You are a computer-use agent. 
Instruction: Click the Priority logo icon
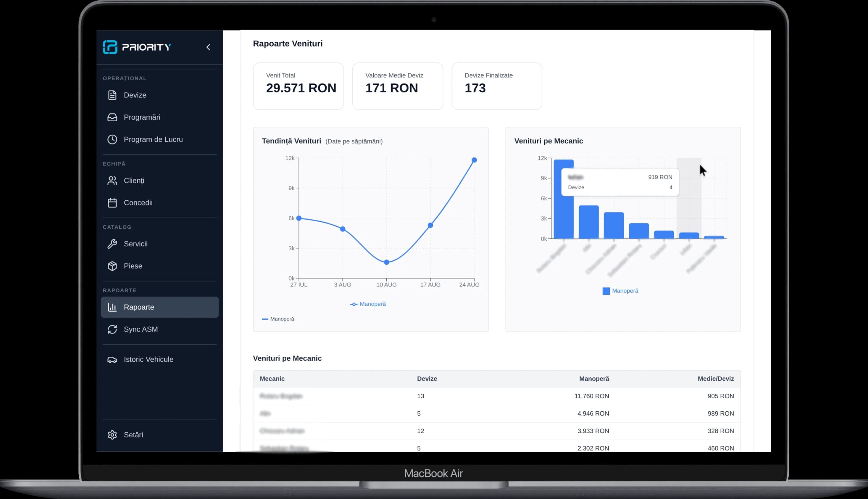coord(110,47)
